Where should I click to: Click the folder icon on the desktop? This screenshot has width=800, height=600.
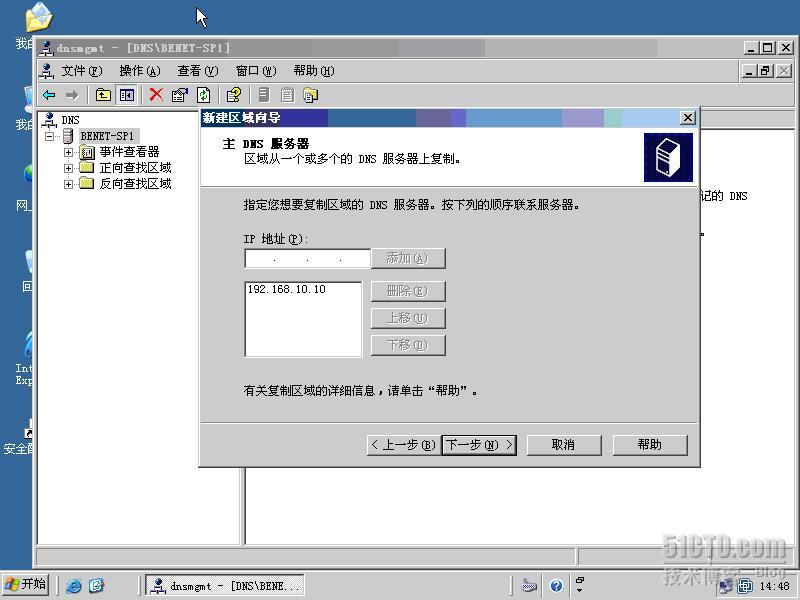[x=39, y=17]
